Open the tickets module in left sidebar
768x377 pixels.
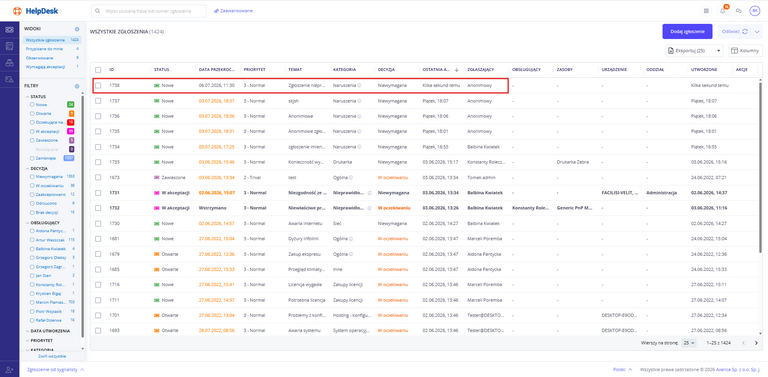pos(9,29)
